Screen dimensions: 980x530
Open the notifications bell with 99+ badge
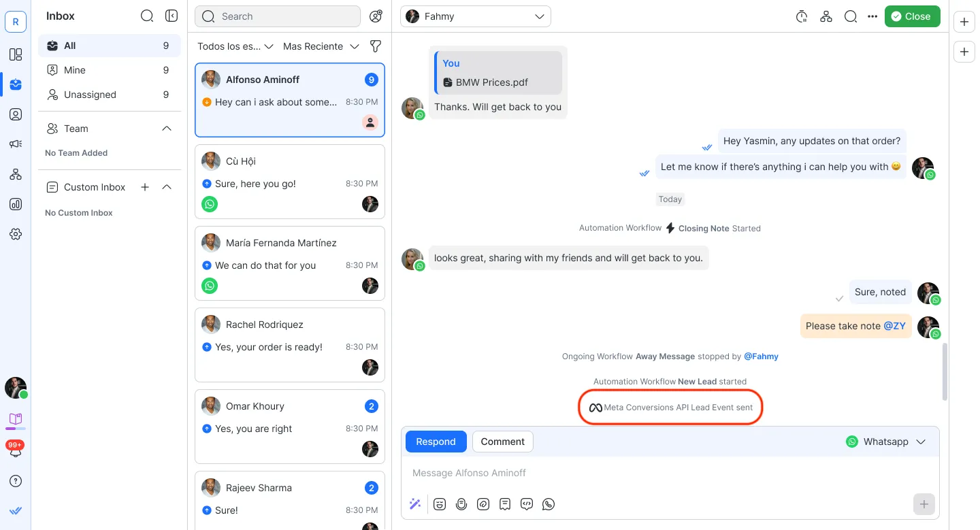pyautogui.click(x=15, y=451)
